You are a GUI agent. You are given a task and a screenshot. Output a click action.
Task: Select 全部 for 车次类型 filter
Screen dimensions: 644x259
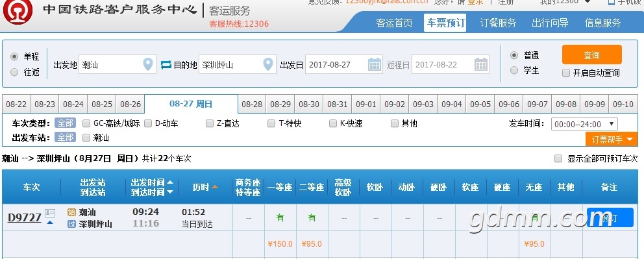point(65,123)
